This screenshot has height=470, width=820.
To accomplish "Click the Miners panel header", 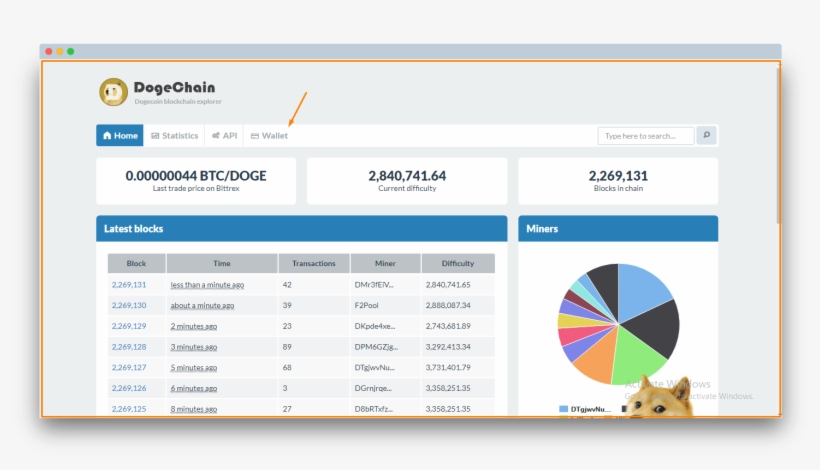I will [618, 228].
